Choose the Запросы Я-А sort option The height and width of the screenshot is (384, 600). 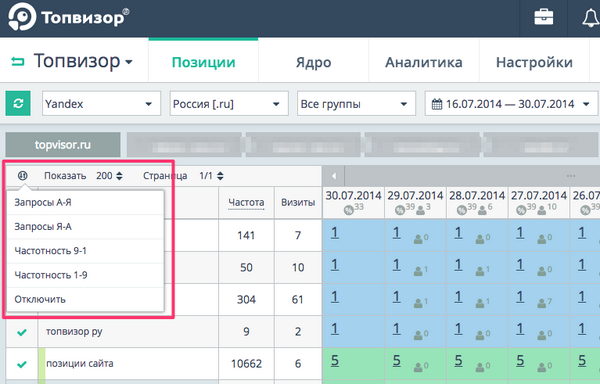[85, 226]
